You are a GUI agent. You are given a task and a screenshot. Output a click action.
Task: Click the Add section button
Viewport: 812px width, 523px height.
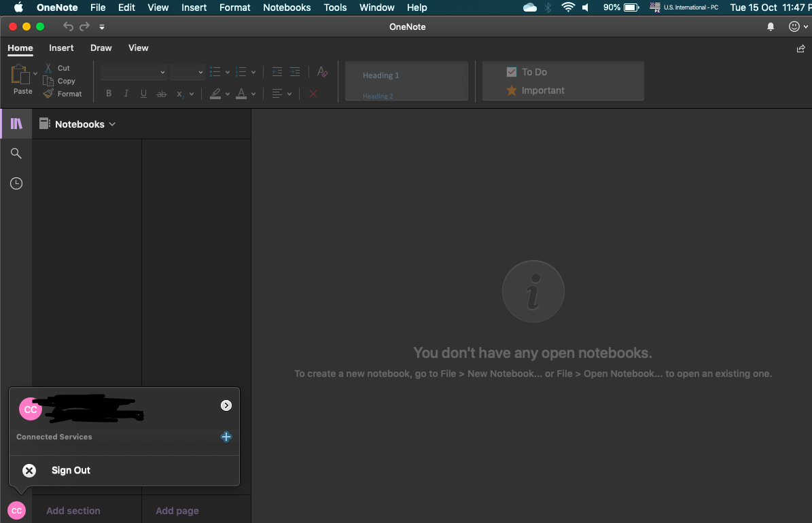click(x=73, y=510)
